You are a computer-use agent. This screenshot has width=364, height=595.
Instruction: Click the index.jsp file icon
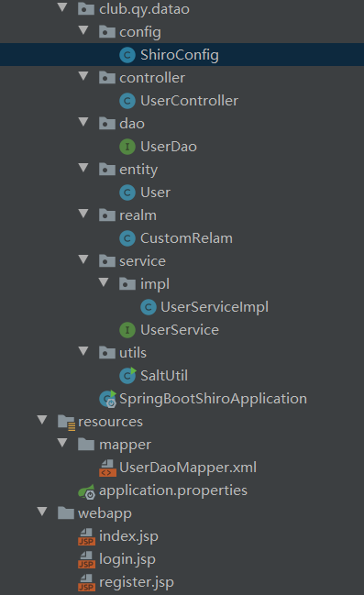(86, 536)
